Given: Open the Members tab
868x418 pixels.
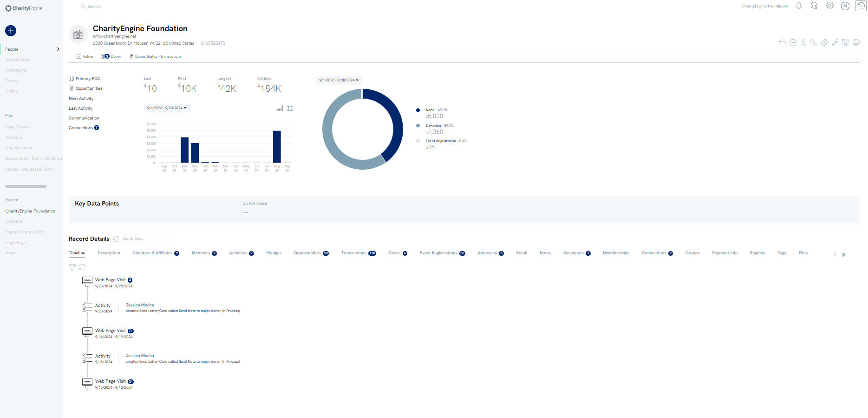Looking at the screenshot, I should [x=204, y=253].
